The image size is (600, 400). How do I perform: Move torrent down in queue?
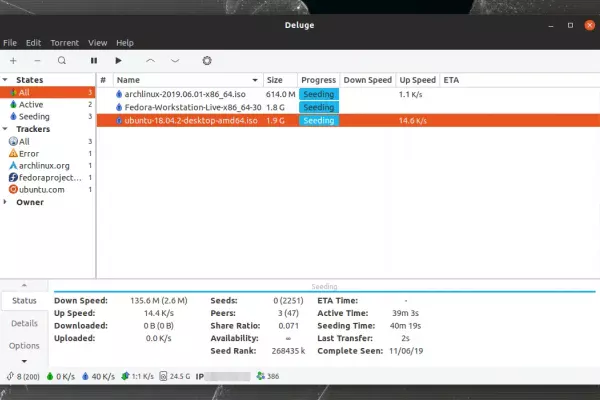pos(175,60)
